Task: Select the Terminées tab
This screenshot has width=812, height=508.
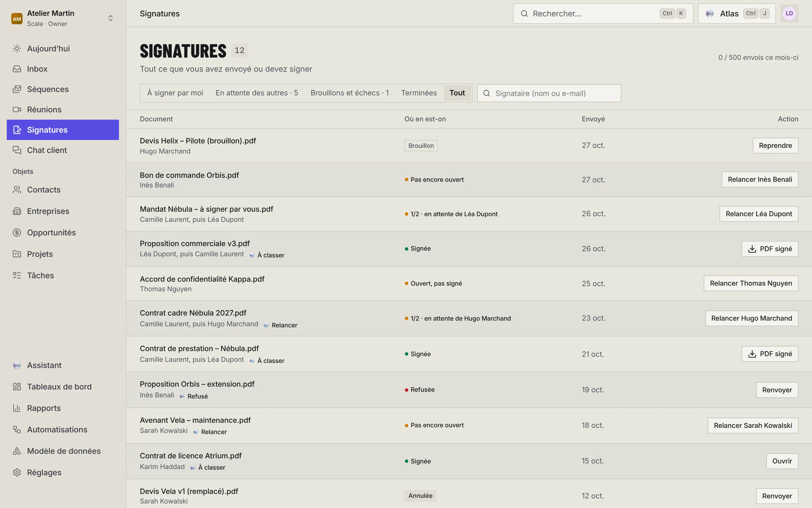Action: 419,93
